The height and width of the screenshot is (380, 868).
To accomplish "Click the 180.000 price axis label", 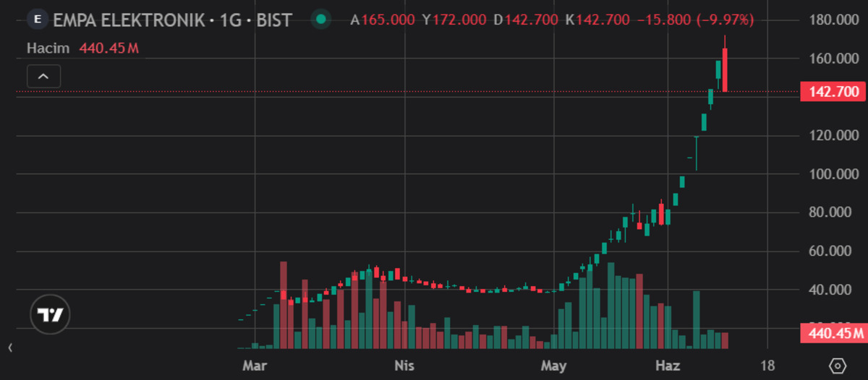I will point(833,19).
